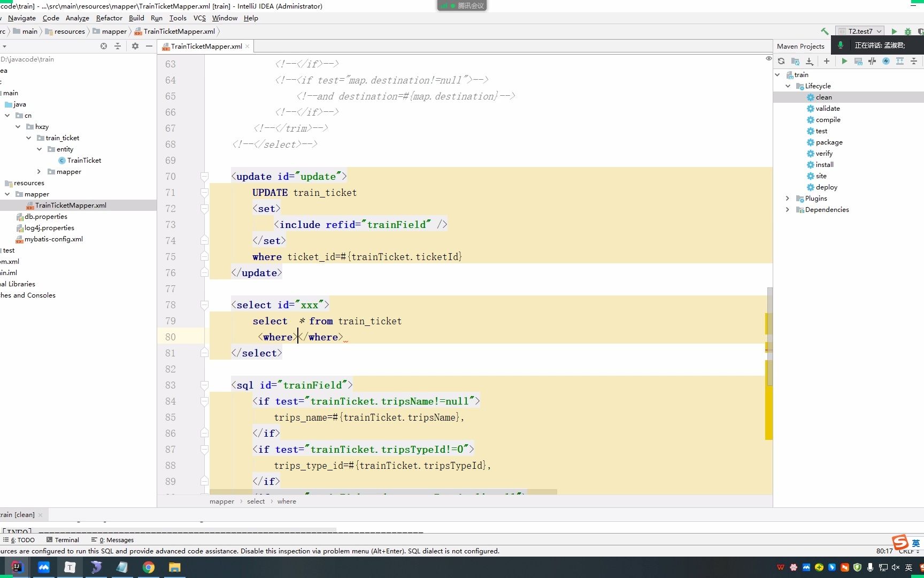Download Maven sources and documentation
This screenshot has width=924, height=578.
coord(810,61)
